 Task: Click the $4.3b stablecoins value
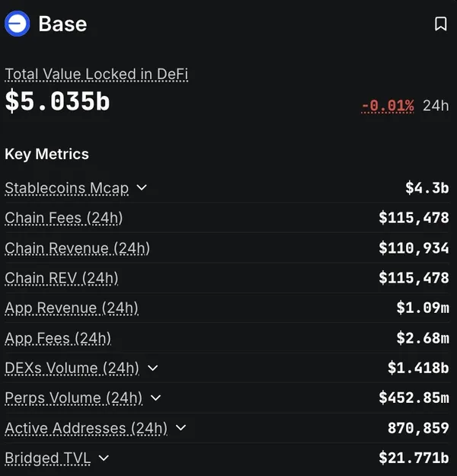tap(427, 187)
